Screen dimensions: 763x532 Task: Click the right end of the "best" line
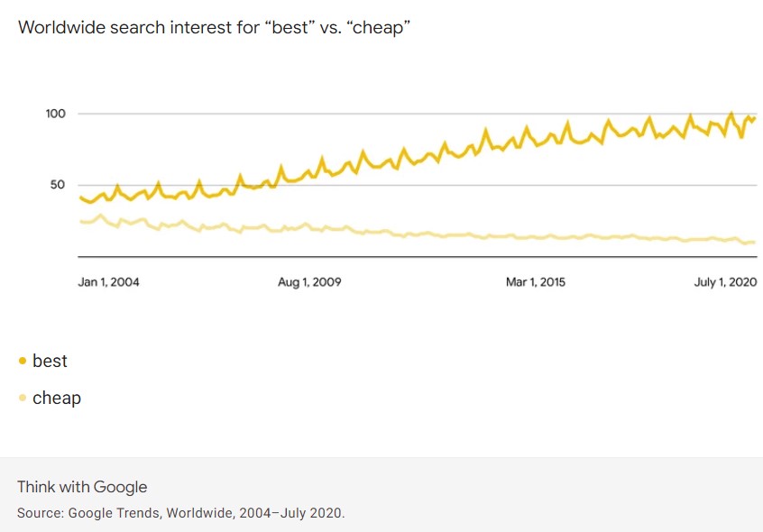[x=754, y=119]
